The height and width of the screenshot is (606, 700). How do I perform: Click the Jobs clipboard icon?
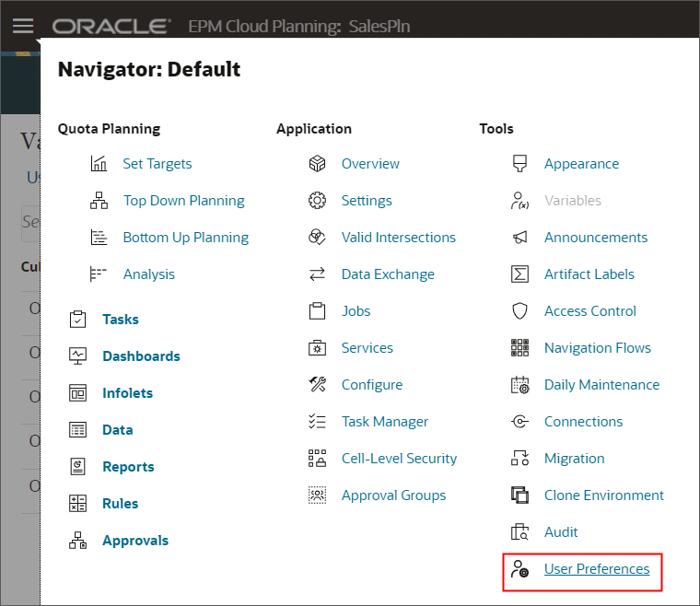tap(318, 311)
